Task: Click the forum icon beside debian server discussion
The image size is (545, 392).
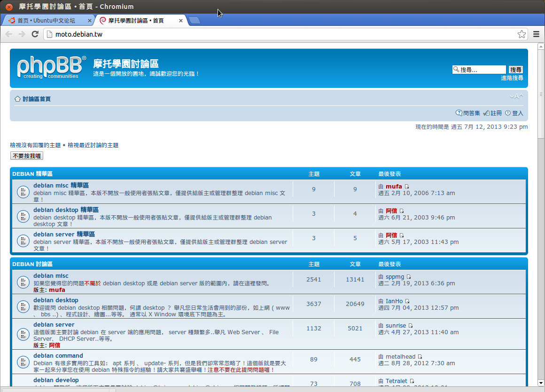Action: 23,334
